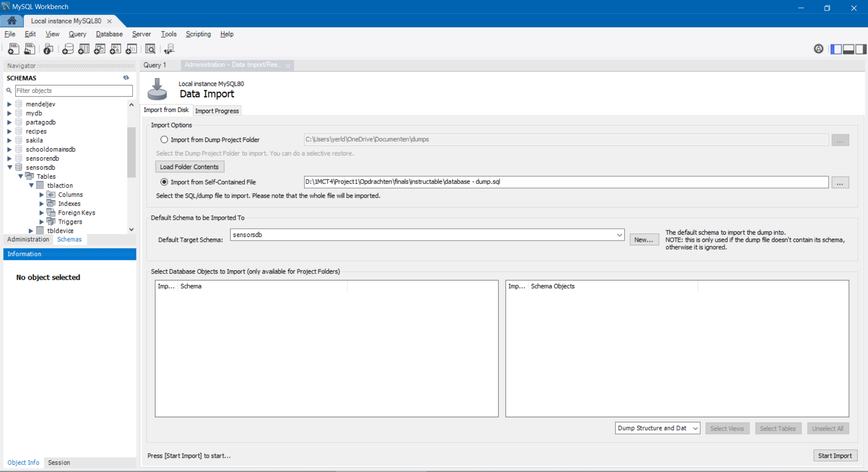
Task: Click the schema tree scrollbar thumb
Action: coord(131,153)
